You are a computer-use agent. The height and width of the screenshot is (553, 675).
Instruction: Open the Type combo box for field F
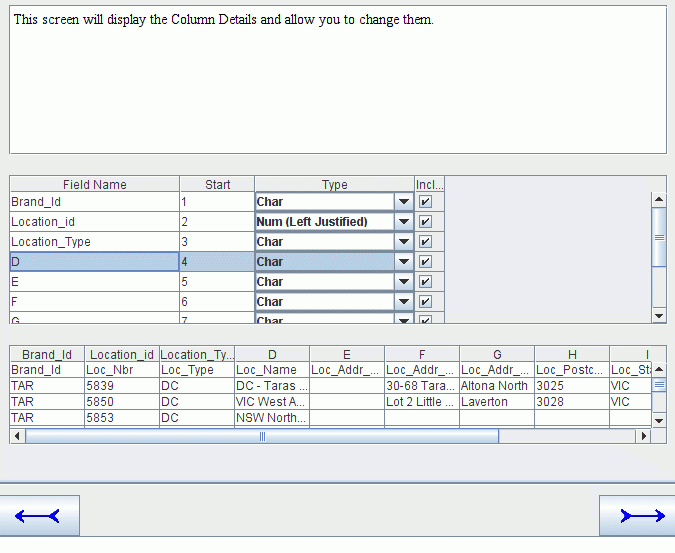point(404,302)
